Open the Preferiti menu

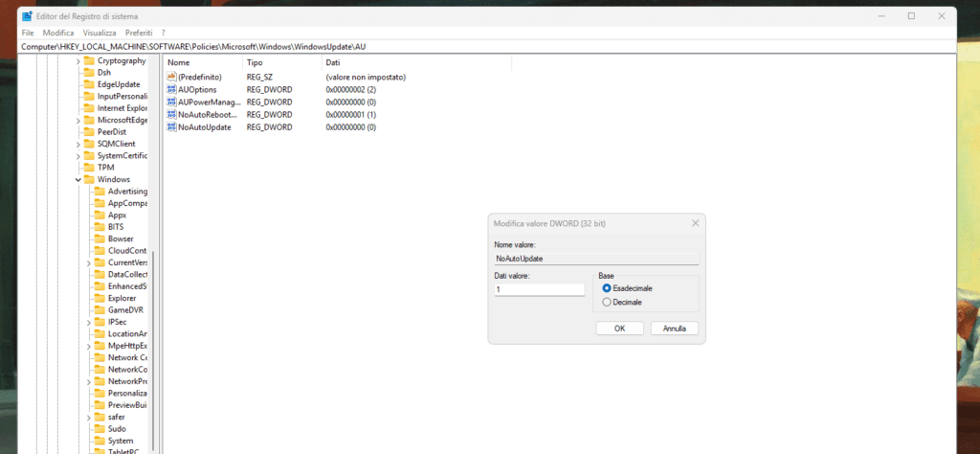139,33
